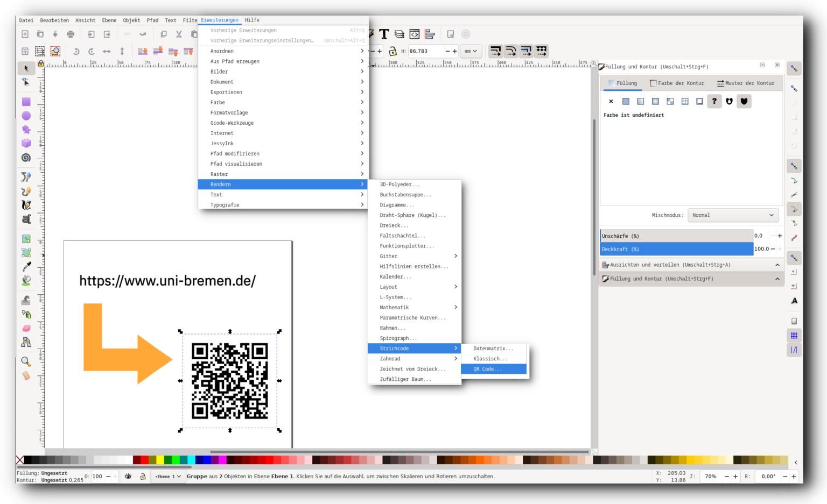Expand the Zahnrad submenu

tap(415, 359)
